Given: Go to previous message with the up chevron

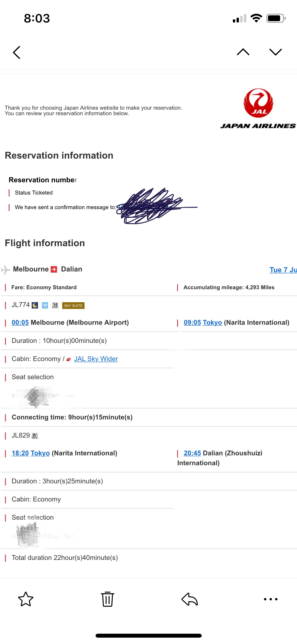Looking at the screenshot, I should pos(243,52).
